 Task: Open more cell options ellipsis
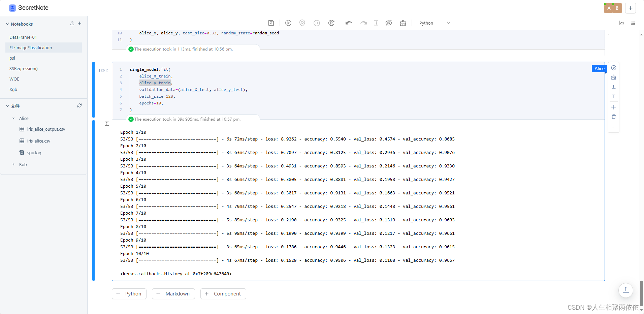(x=614, y=127)
